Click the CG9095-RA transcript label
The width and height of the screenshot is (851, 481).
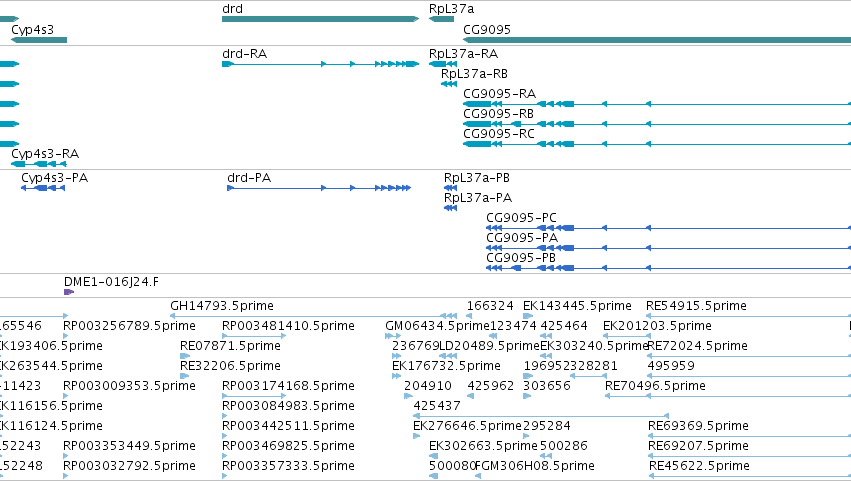coord(499,94)
